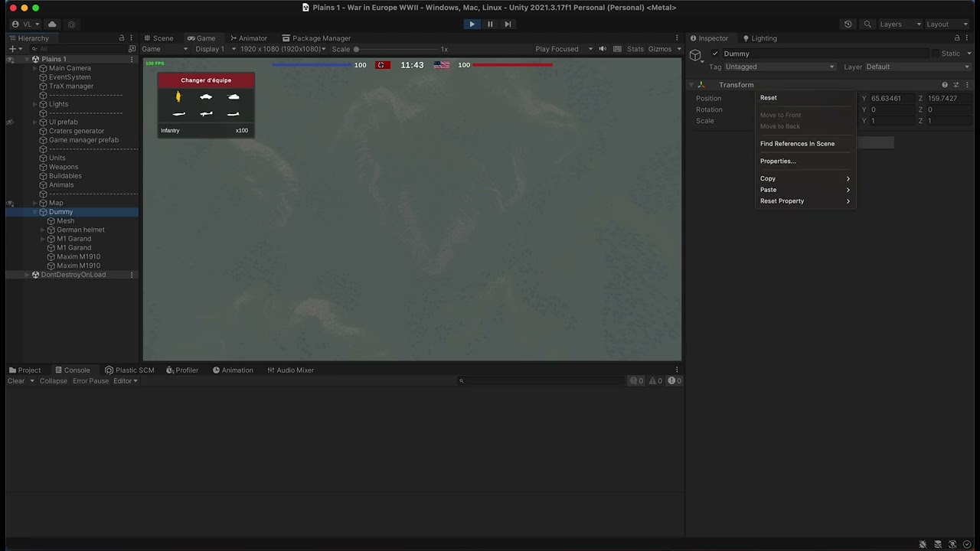
Task: Click the Step frame button
Action: click(508, 24)
